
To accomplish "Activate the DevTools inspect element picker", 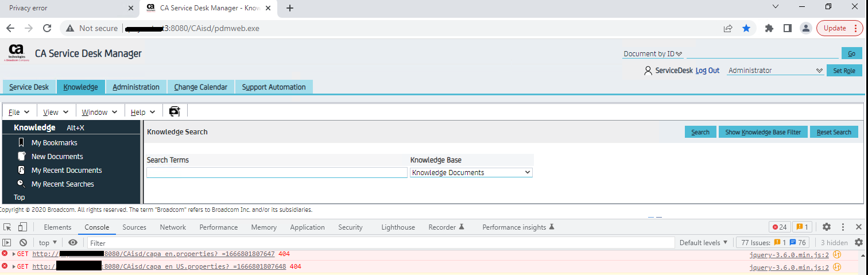I will coord(7,227).
